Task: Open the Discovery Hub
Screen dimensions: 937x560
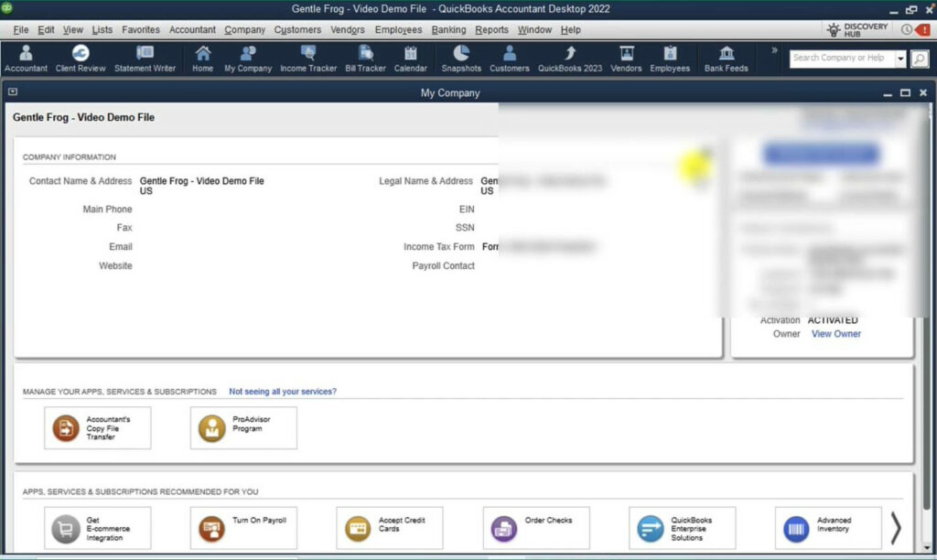Action: coord(856,28)
